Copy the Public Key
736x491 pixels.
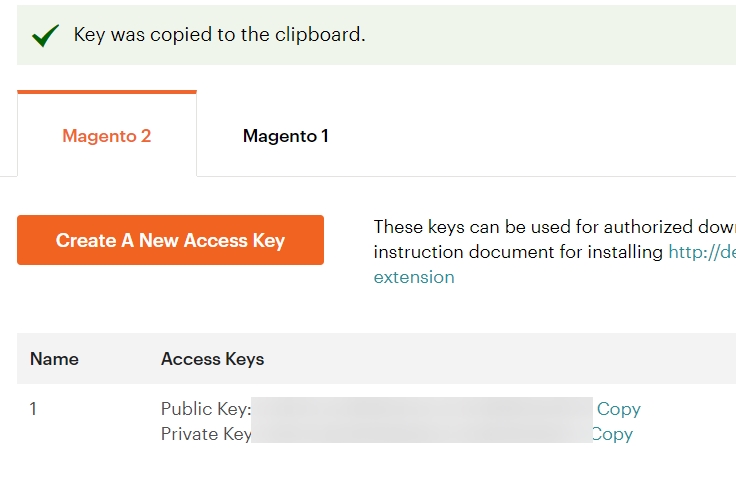point(619,409)
